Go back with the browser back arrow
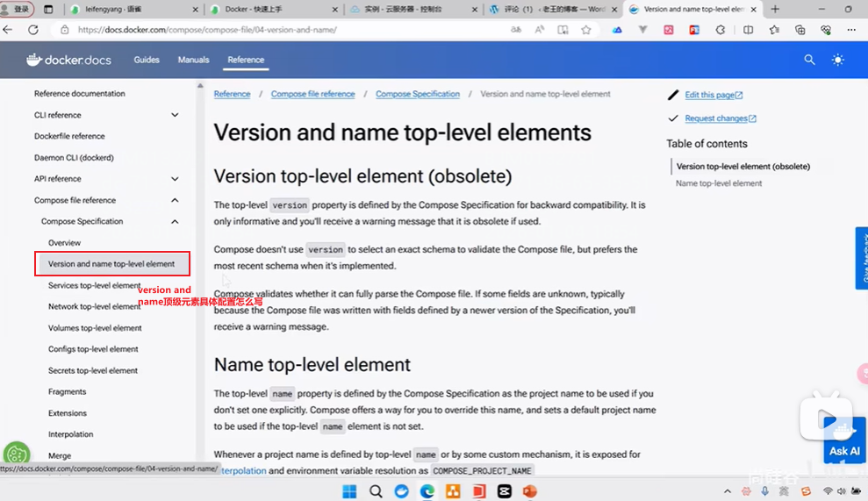 coord(8,30)
